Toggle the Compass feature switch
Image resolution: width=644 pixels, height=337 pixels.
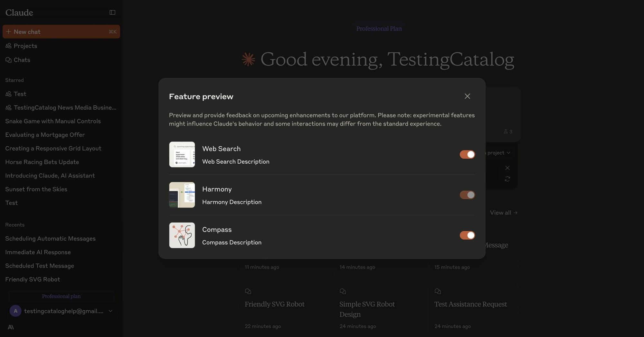click(x=467, y=235)
